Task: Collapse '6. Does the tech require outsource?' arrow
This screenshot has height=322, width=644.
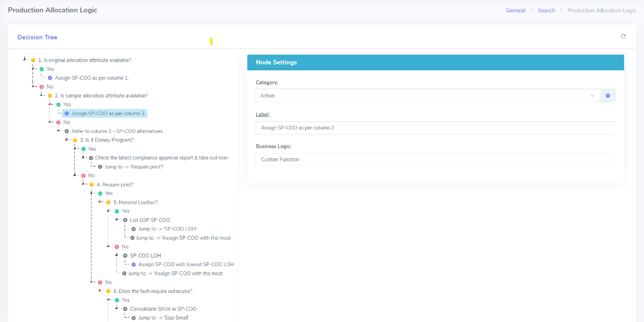Action: click(x=101, y=291)
